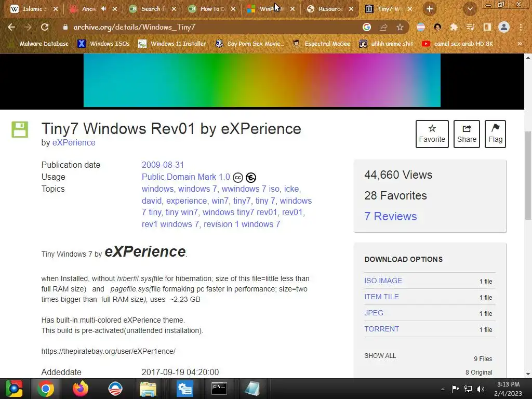Open the 'windows 7' topic link
The height and width of the screenshot is (399, 532).
[x=197, y=189]
